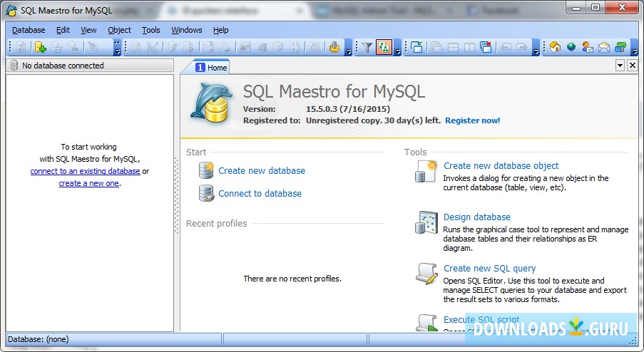The image size is (644, 352).
Task: Open the options dropdown after the gear toolbar
Action: click(x=348, y=47)
